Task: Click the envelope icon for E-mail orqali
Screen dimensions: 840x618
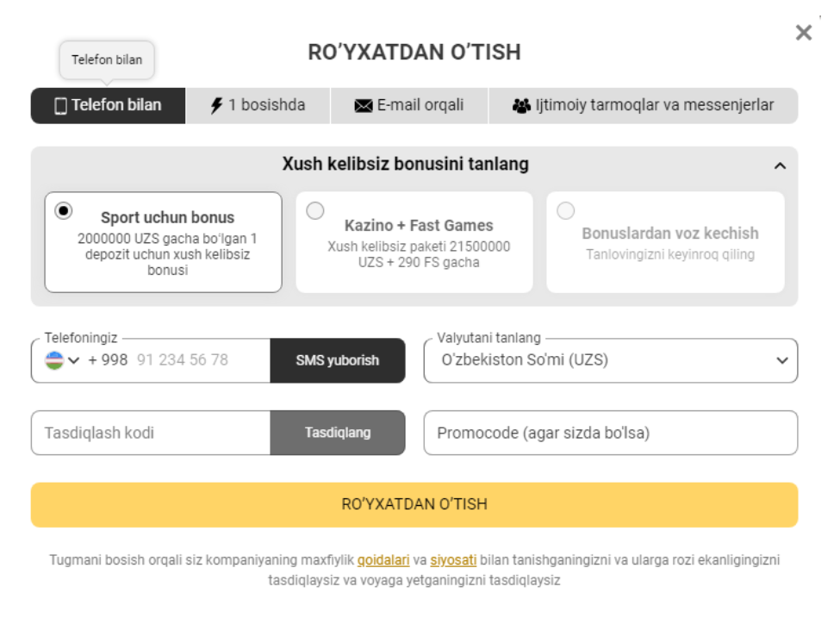Action: click(363, 106)
